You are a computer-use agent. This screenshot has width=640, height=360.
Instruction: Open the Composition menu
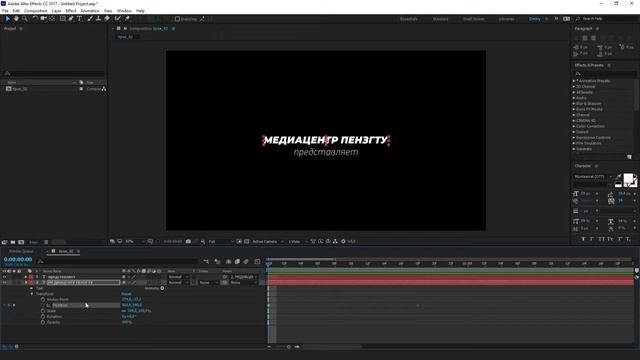tap(36, 11)
